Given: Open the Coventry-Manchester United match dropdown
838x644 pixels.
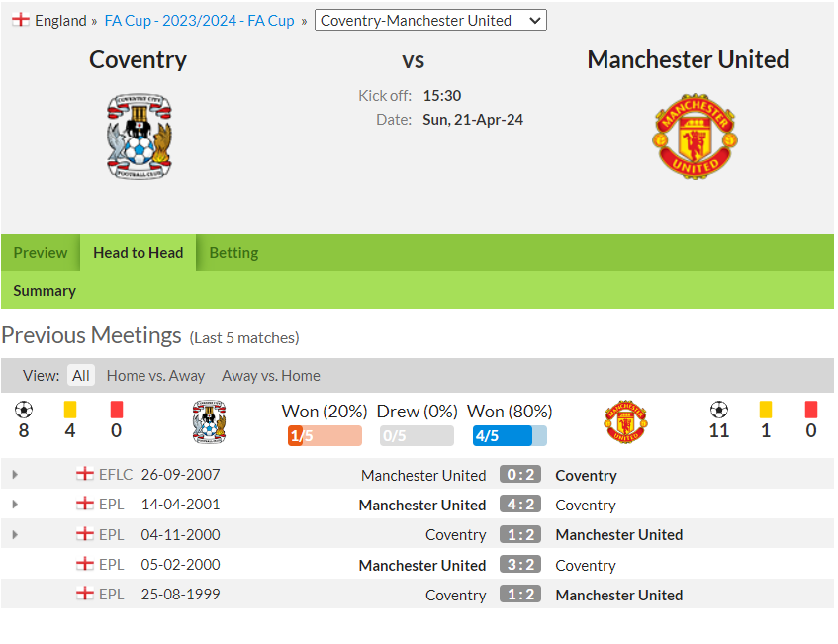Looking at the screenshot, I should click(430, 21).
